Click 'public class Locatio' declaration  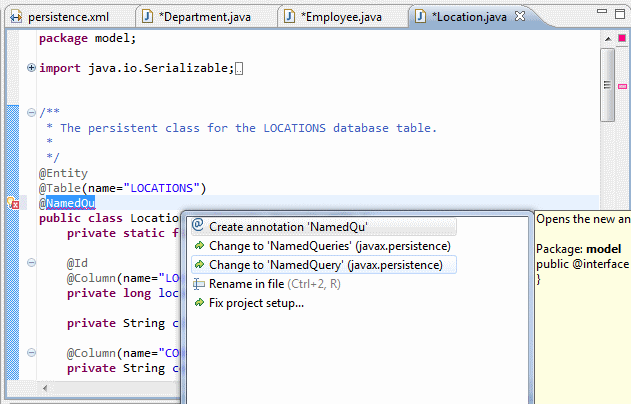point(109,218)
